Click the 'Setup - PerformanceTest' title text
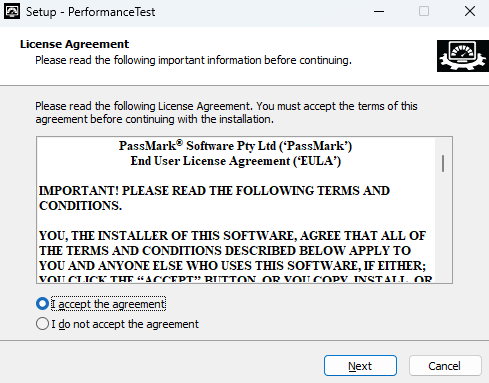This screenshot has width=489, height=383. point(91,12)
